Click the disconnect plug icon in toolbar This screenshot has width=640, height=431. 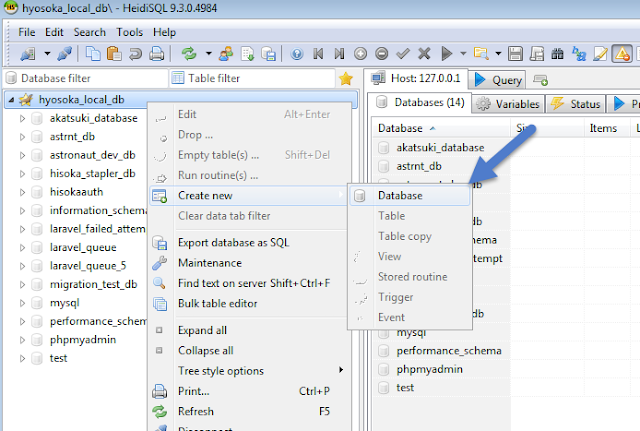tap(65, 54)
